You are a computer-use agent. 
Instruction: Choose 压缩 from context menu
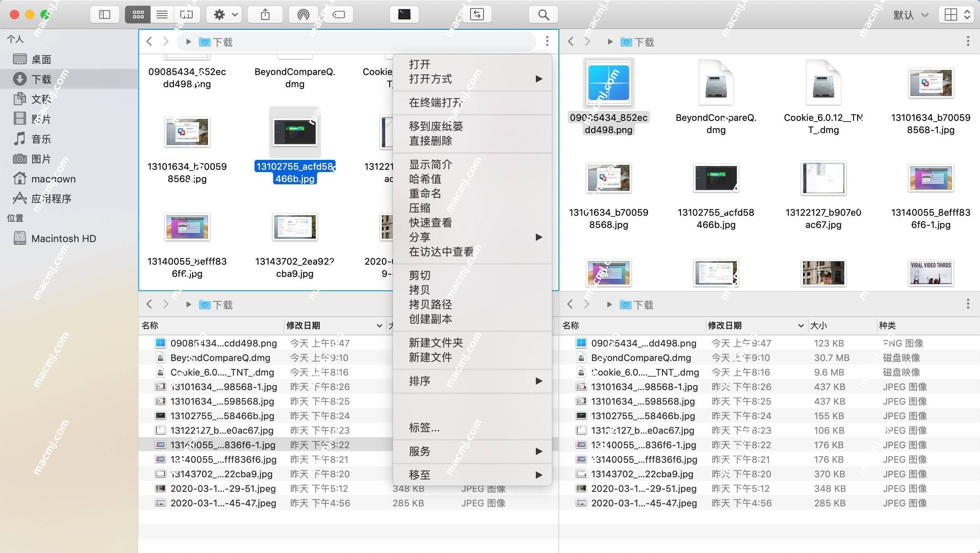(472, 208)
